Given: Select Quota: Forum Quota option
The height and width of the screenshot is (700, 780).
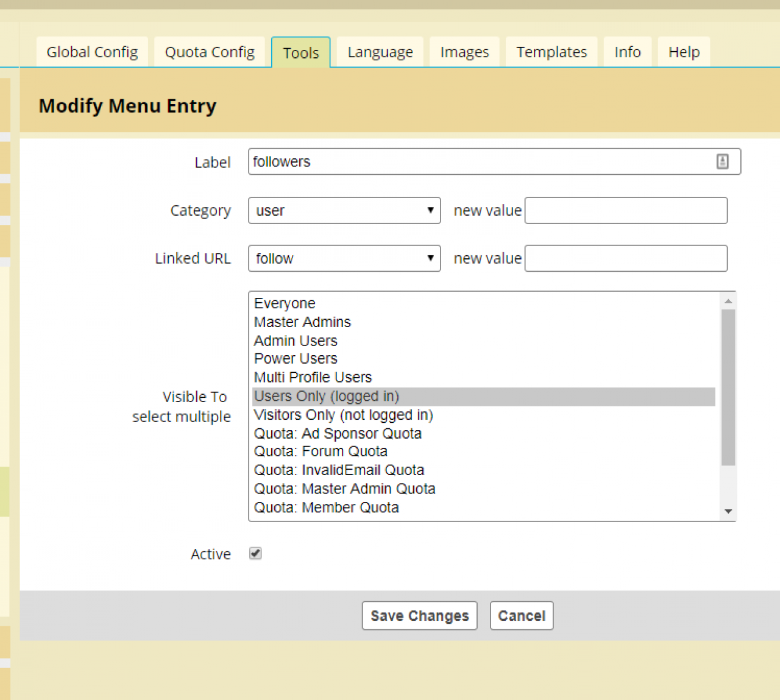Looking at the screenshot, I should click(x=321, y=451).
